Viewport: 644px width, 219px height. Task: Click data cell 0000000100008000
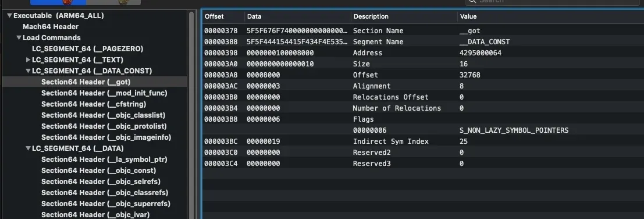[280, 53]
